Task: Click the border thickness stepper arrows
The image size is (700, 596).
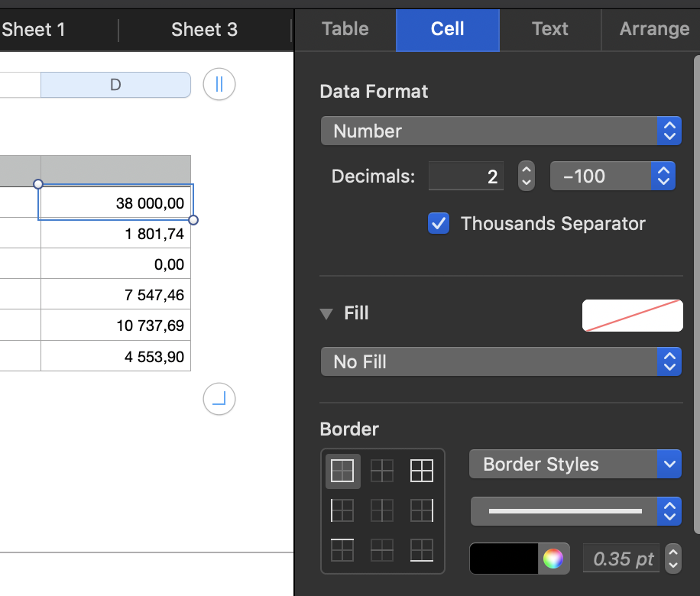Action: (672, 559)
